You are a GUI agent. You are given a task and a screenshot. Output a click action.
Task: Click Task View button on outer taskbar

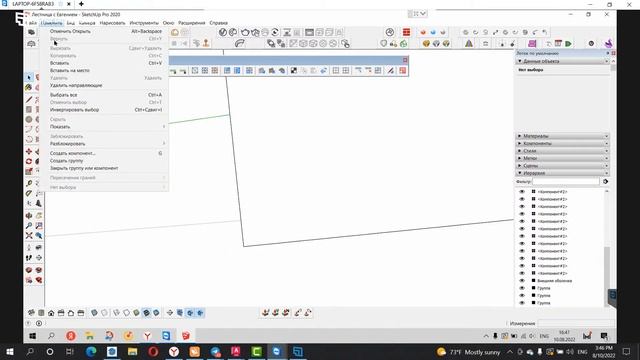[69, 351]
